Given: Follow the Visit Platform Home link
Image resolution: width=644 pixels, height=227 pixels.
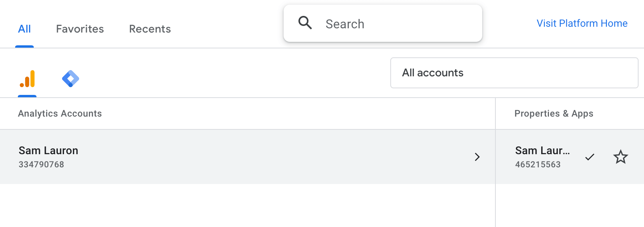Looking at the screenshot, I should pos(582,23).
